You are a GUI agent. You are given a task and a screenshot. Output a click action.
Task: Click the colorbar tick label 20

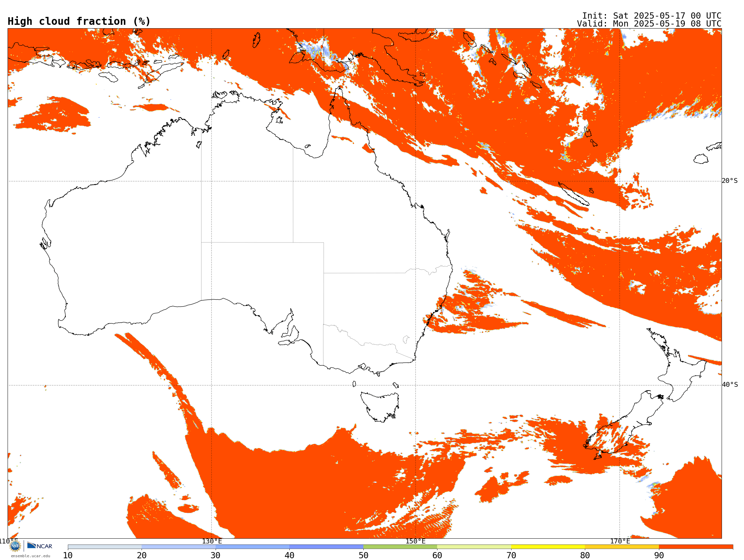coord(142,555)
